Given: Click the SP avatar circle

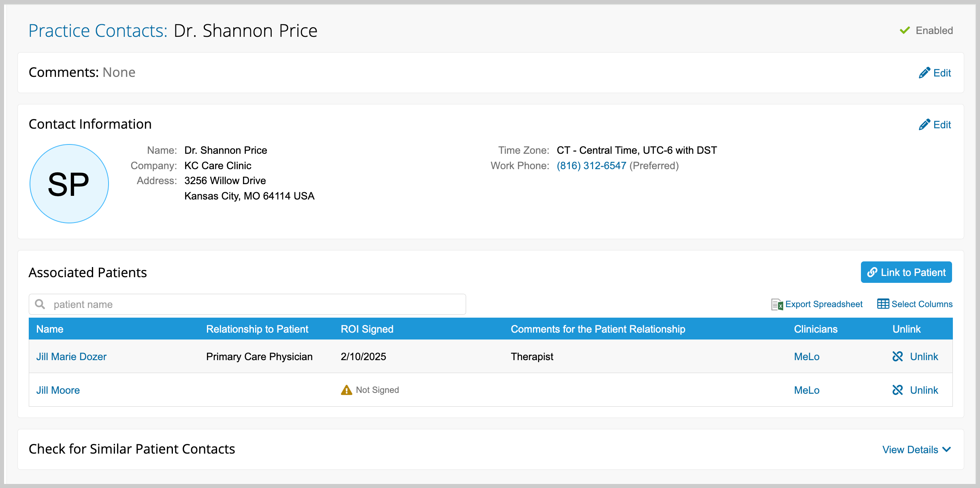Looking at the screenshot, I should pos(69,184).
